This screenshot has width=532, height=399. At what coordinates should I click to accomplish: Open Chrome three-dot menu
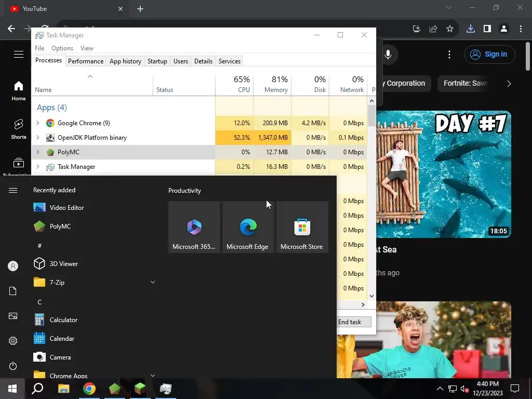[521, 29]
